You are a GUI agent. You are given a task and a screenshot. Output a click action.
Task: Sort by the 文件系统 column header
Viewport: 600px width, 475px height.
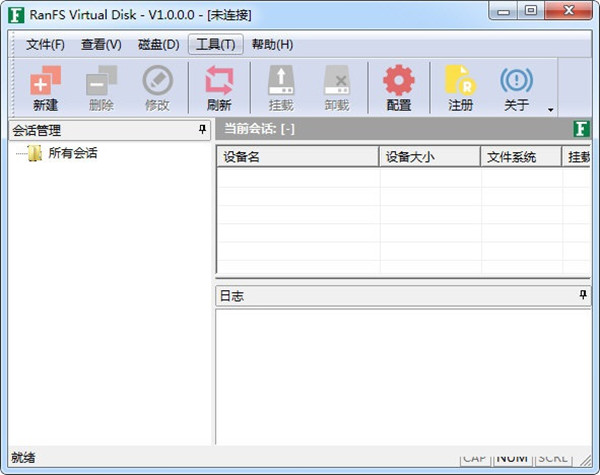tap(521, 157)
